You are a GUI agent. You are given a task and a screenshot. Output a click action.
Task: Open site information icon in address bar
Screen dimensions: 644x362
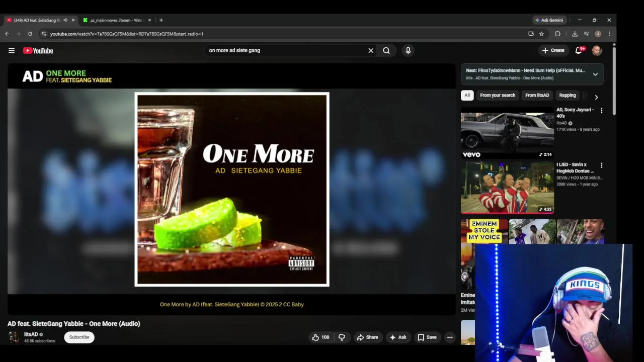(44, 34)
